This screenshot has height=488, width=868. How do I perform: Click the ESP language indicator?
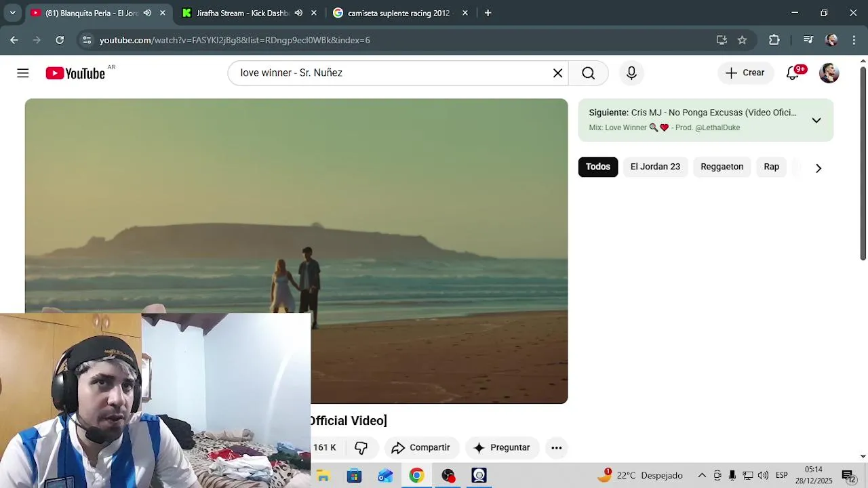(x=781, y=475)
